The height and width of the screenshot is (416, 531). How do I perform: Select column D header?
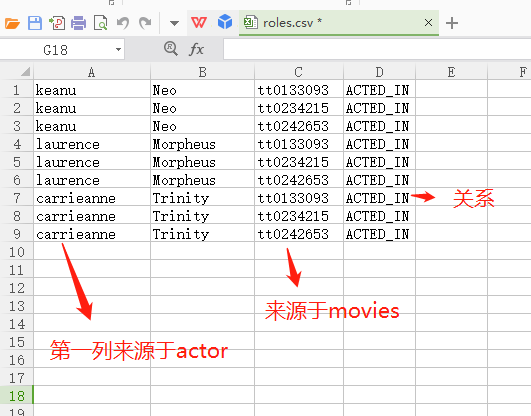(379, 72)
